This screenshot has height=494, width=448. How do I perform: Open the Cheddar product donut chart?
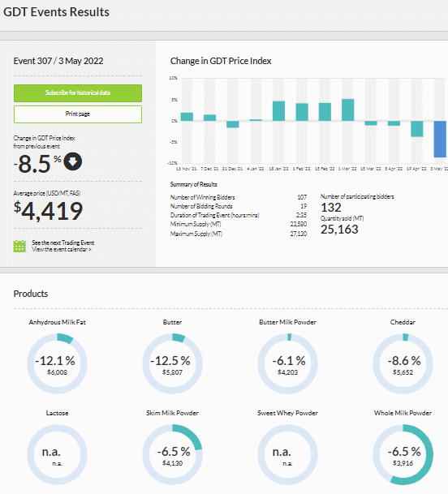tap(403, 363)
